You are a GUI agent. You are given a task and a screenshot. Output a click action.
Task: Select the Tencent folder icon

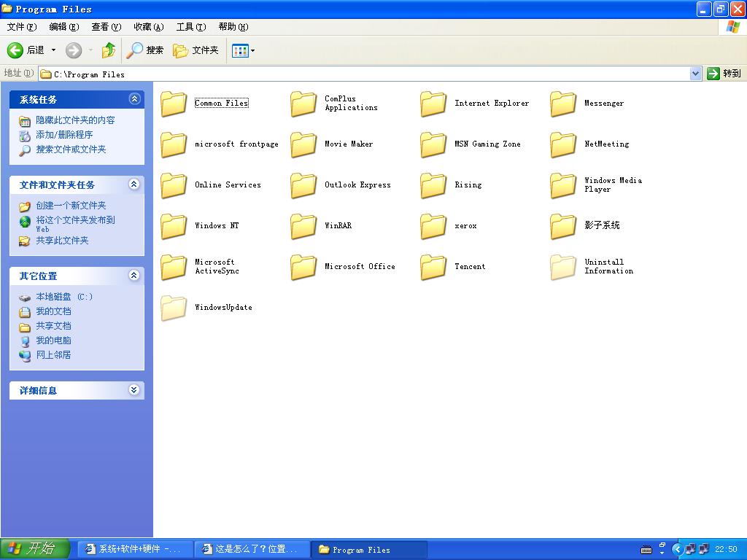[x=433, y=267]
